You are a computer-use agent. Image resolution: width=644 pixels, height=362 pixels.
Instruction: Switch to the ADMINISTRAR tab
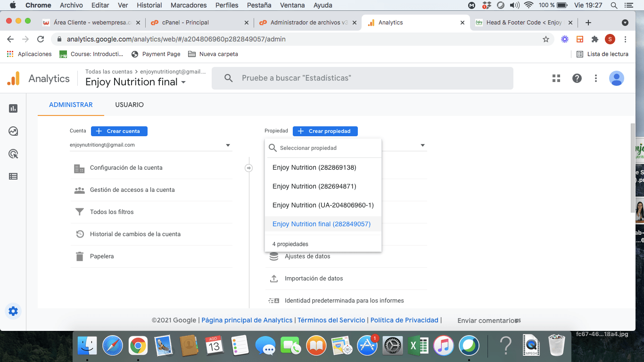tap(71, 105)
